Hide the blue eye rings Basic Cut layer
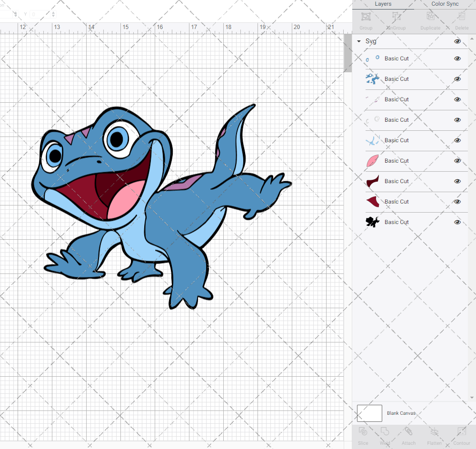Viewport: 476px width, 449px height. pyautogui.click(x=457, y=59)
